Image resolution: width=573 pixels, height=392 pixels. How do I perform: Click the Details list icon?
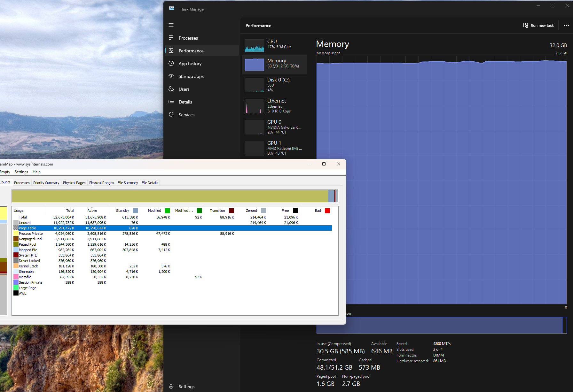point(171,102)
